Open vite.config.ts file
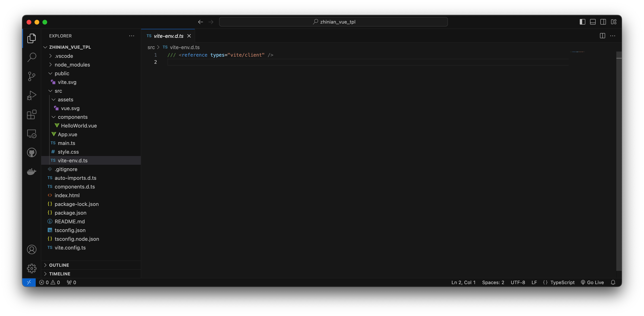This screenshot has width=644, height=316. click(91, 248)
